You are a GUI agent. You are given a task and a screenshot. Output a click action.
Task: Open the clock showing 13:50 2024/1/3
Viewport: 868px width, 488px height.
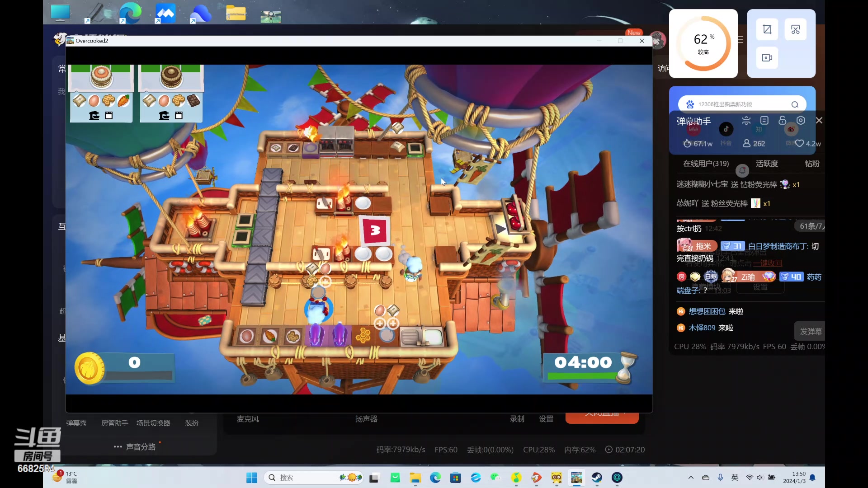[x=794, y=478]
